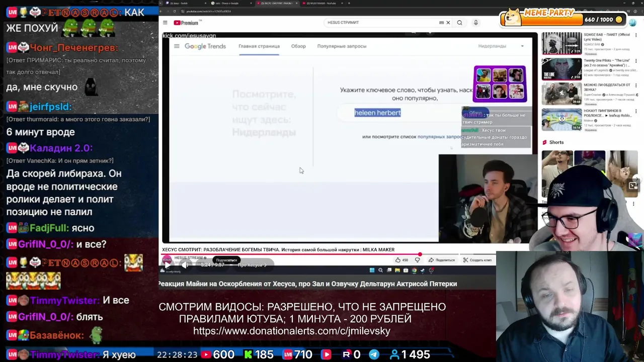The height and width of the screenshot is (362, 644).
Task: Mute the video volume speaker
Action: point(185,265)
